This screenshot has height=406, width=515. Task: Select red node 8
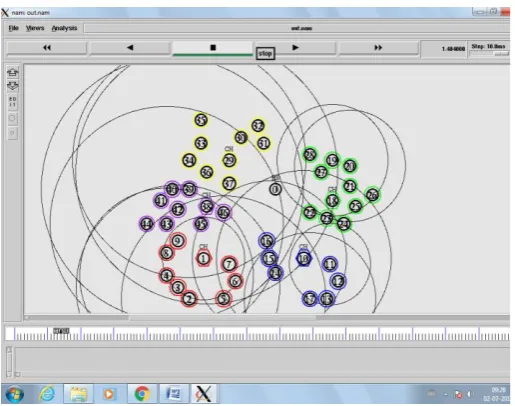click(166, 253)
